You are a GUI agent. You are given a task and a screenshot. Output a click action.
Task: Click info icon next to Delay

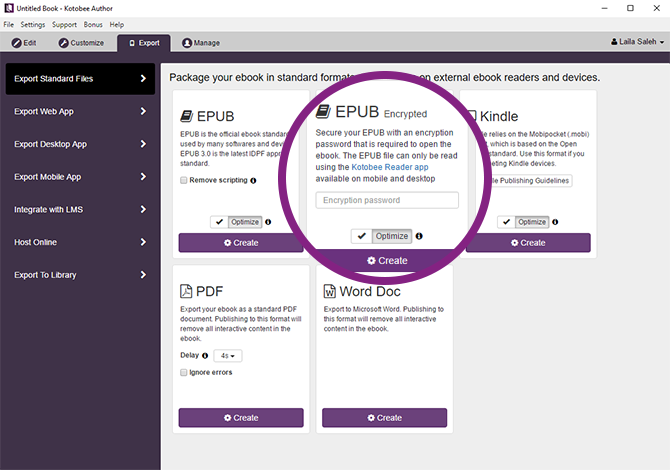click(206, 355)
